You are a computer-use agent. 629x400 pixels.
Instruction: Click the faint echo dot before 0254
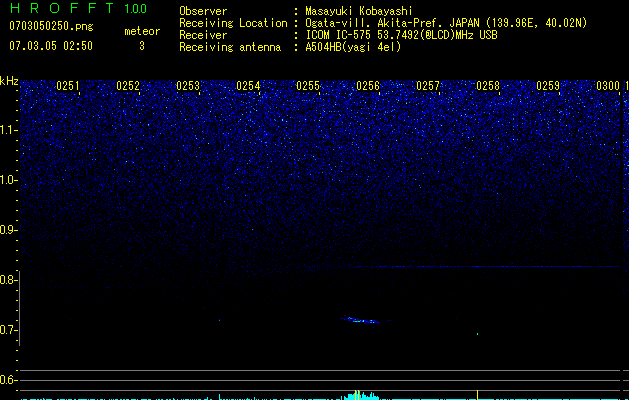[219, 320]
